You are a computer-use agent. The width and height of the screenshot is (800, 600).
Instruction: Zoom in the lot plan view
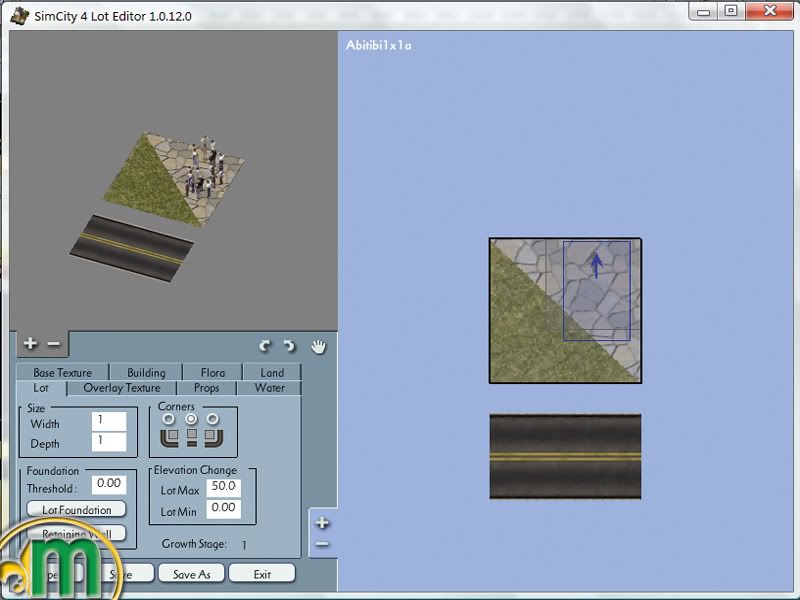[x=322, y=522]
